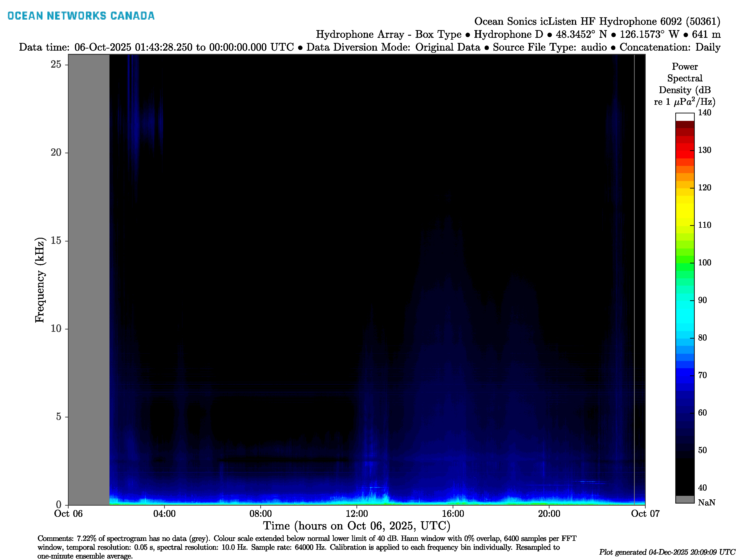This screenshot has width=747, height=560.
Task: Click the time axis title text
Action: (x=357, y=526)
